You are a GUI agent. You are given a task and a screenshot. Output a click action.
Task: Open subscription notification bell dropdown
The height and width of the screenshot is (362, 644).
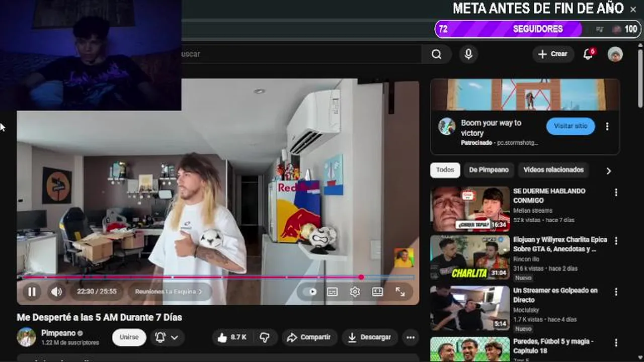167,337
